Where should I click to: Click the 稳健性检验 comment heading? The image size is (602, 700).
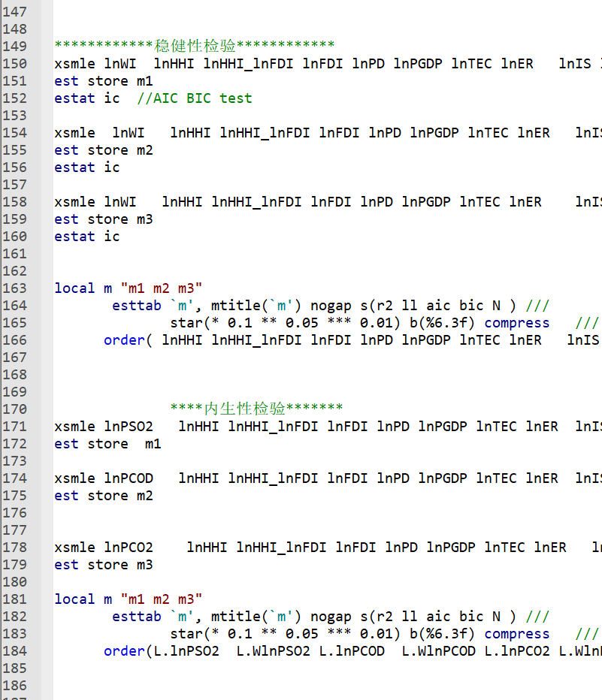point(195,46)
